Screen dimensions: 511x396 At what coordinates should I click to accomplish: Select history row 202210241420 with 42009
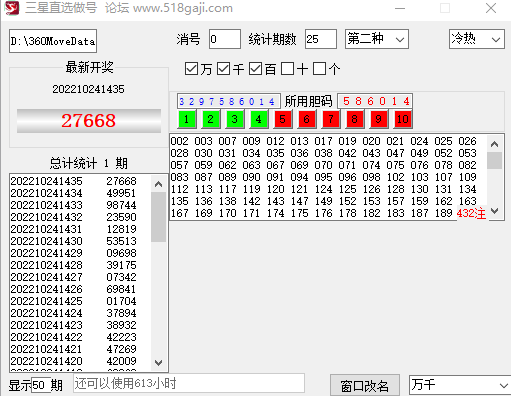(x=74, y=361)
